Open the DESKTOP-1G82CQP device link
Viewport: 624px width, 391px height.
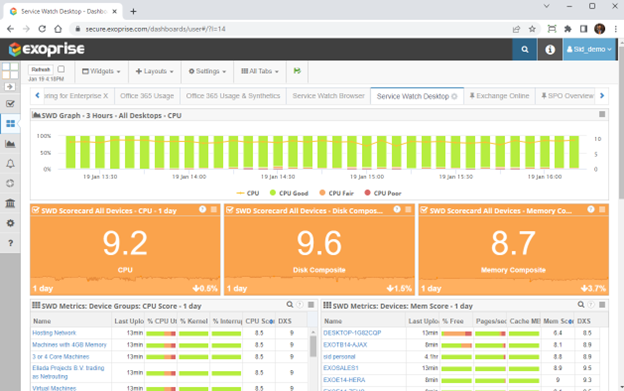352,333
